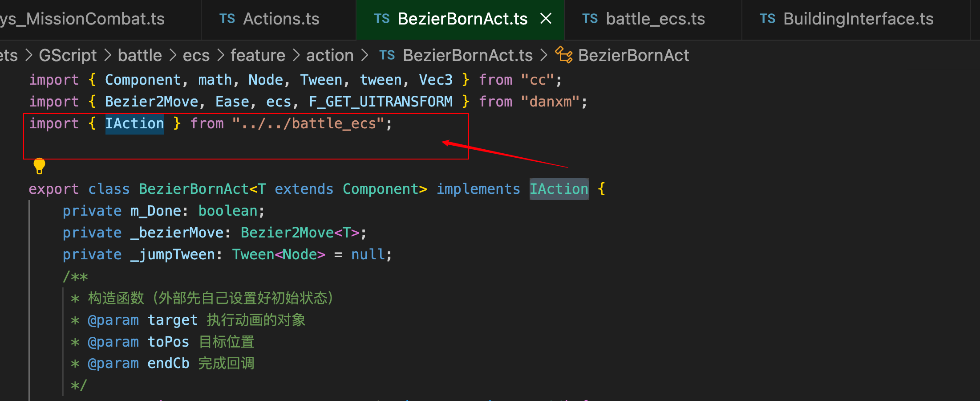Click the TS icon on the active BezierBornAct.ts tab
980x401 pixels.
point(381,19)
